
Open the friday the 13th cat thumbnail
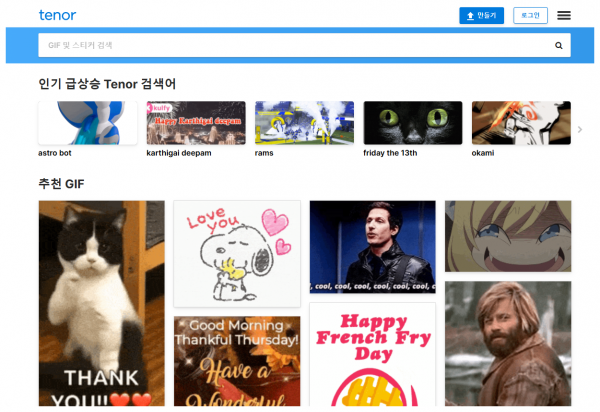412,123
